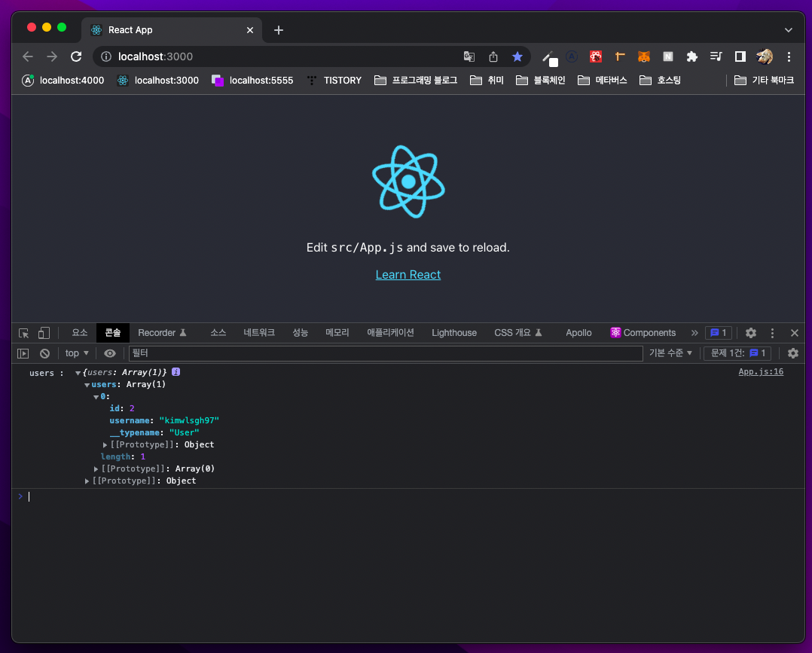Open the 프로그래밍 블로그 bookmark folder
Image resolution: width=812 pixels, height=653 pixels.
coord(416,81)
